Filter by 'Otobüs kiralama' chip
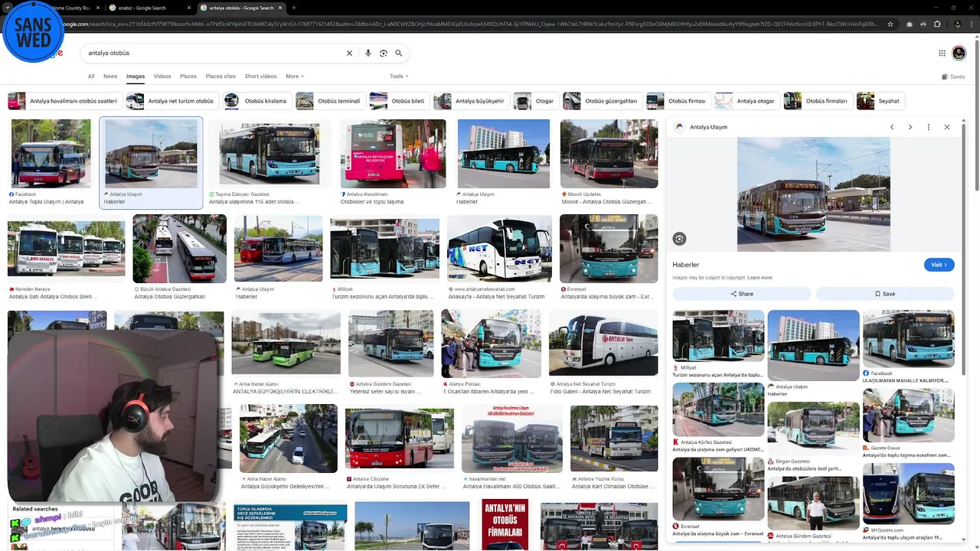This screenshot has width=980, height=551. coord(256,101)
